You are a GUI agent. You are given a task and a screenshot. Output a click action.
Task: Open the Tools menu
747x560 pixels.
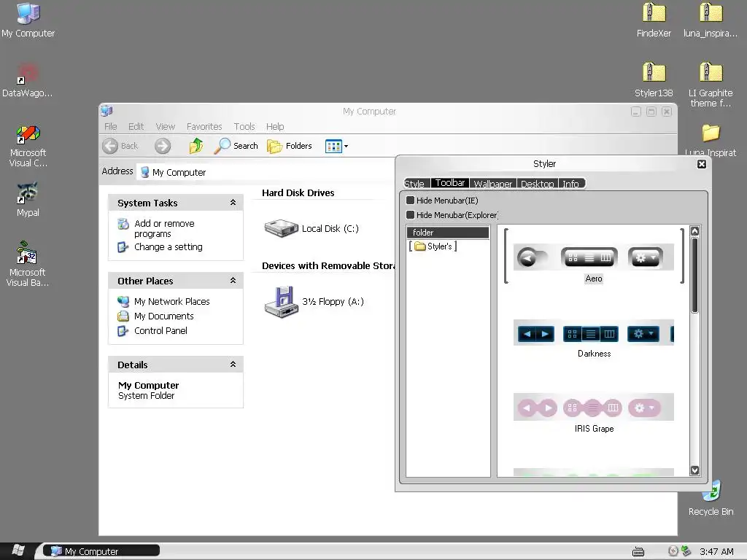(244, 127)
